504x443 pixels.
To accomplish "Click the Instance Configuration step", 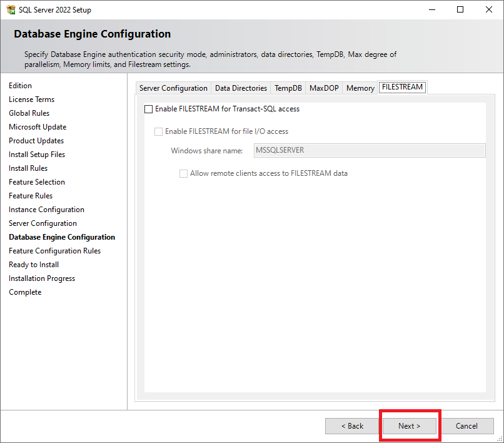I will click(x=46, y=210).
